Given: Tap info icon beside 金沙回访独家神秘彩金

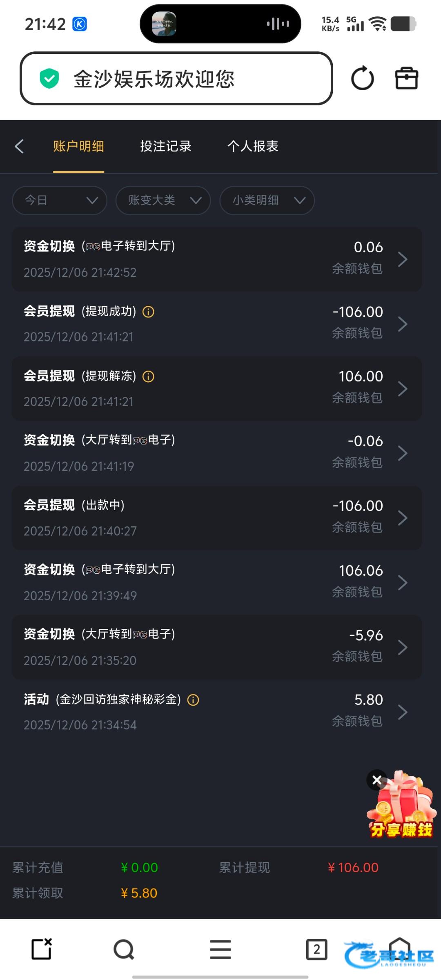Looking at the screenshot, I should pyautogui.click(x=193, y=700).
